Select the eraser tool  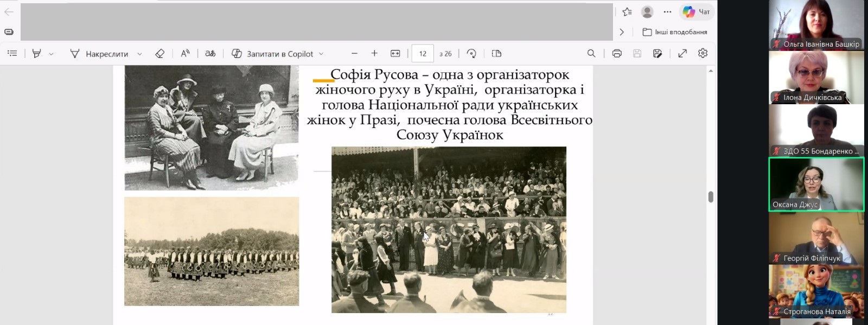coord(159,53)
